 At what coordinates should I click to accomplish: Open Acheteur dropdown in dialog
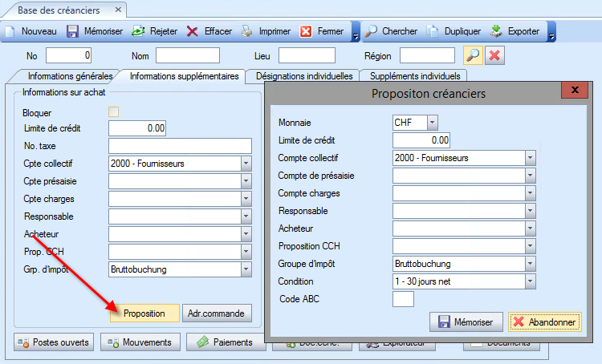(x=530, y=229)
